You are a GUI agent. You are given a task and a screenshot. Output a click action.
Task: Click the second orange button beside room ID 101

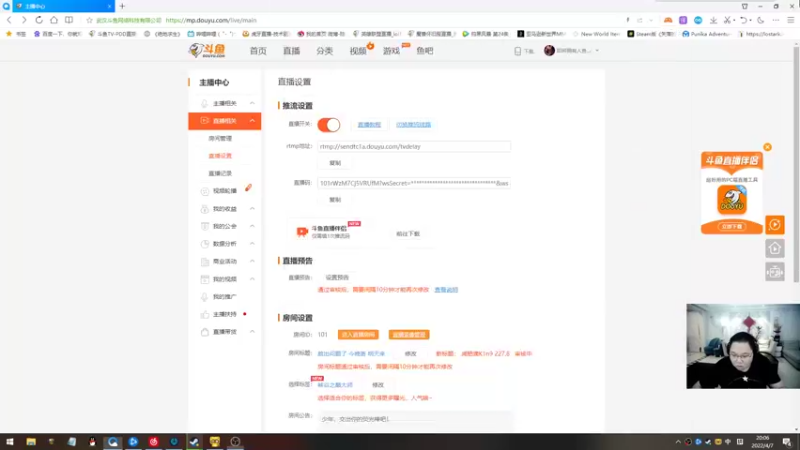click(x=409, y=335)
